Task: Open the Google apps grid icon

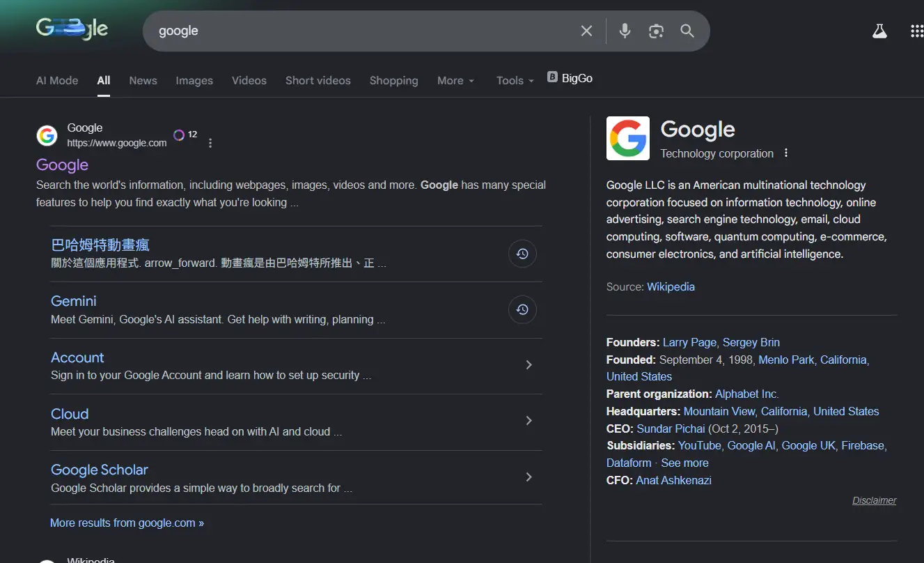Action: click(x=916, y=31)
